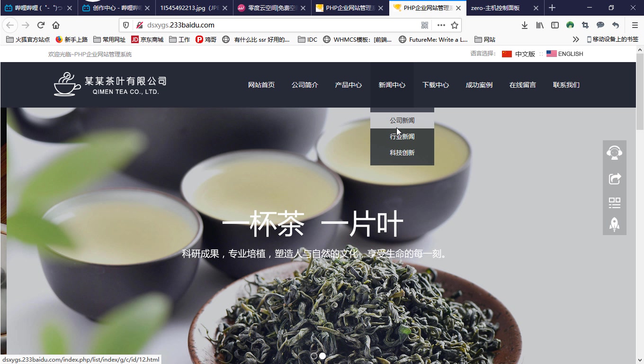Click the share icon in floating sidebar
Screen dimensions: 644x364
click(614, 179)
